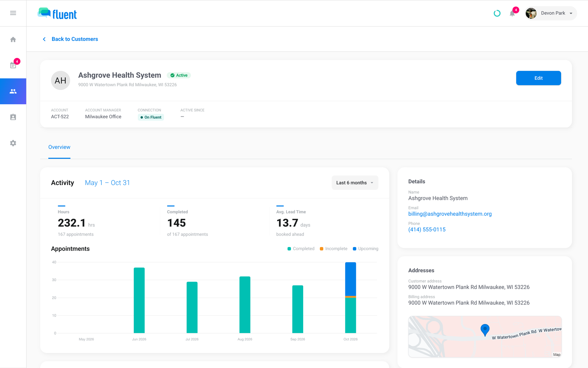
Task: Click the Jun 2026 completed bar
Action: [x=139, y=300]
